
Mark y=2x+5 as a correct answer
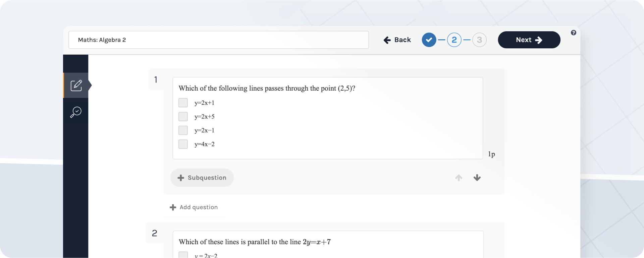tap(183, 116)
